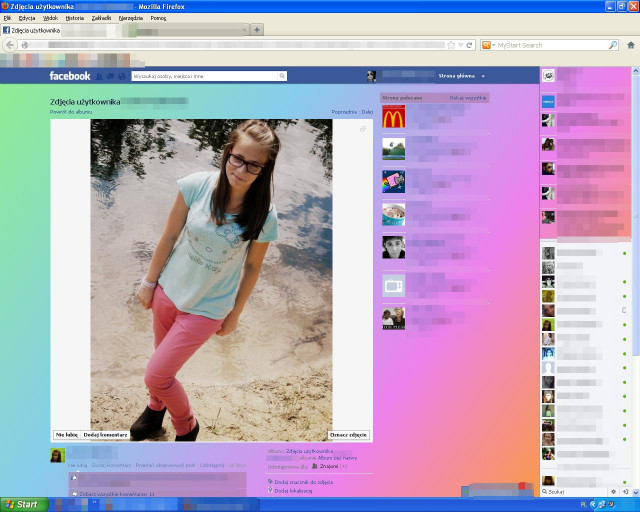The height and width of the screenshot is (512, 640).
Task: Open the Zakładki menu
Action: (x=101, y=18)
